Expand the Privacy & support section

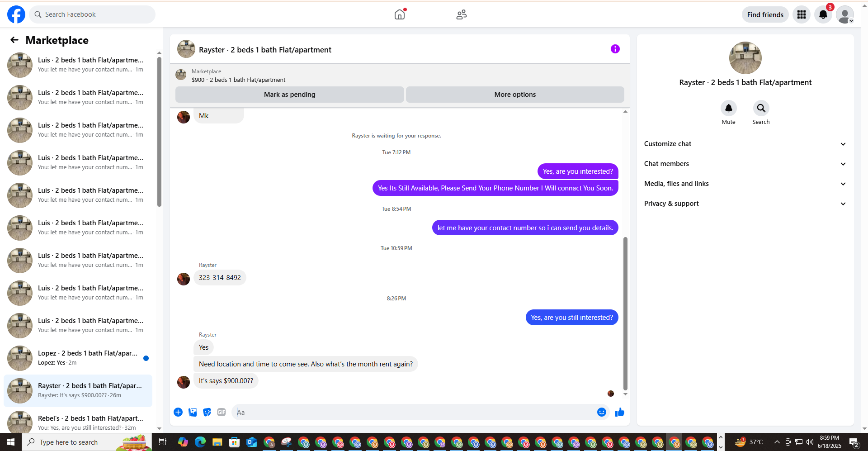pos(745,204)
